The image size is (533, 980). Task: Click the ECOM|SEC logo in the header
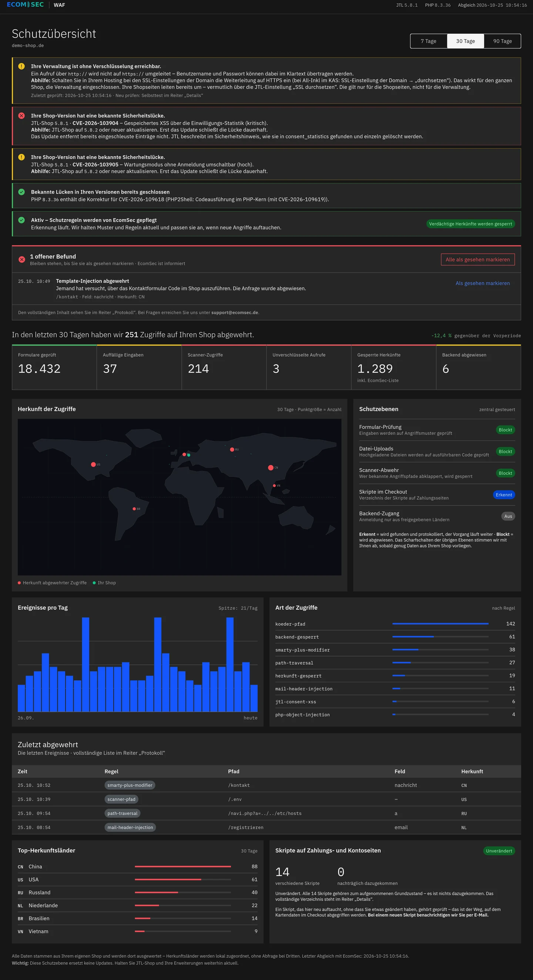25,4
